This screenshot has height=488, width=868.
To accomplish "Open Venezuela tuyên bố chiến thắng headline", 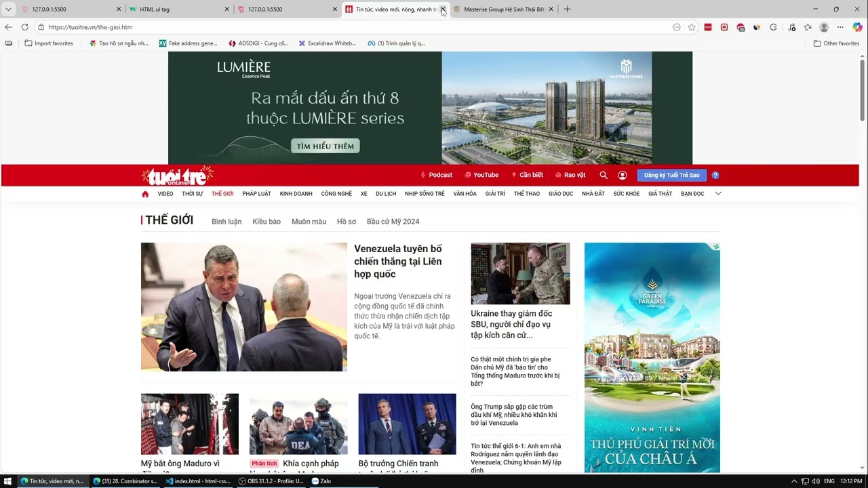I will point(398,262).
